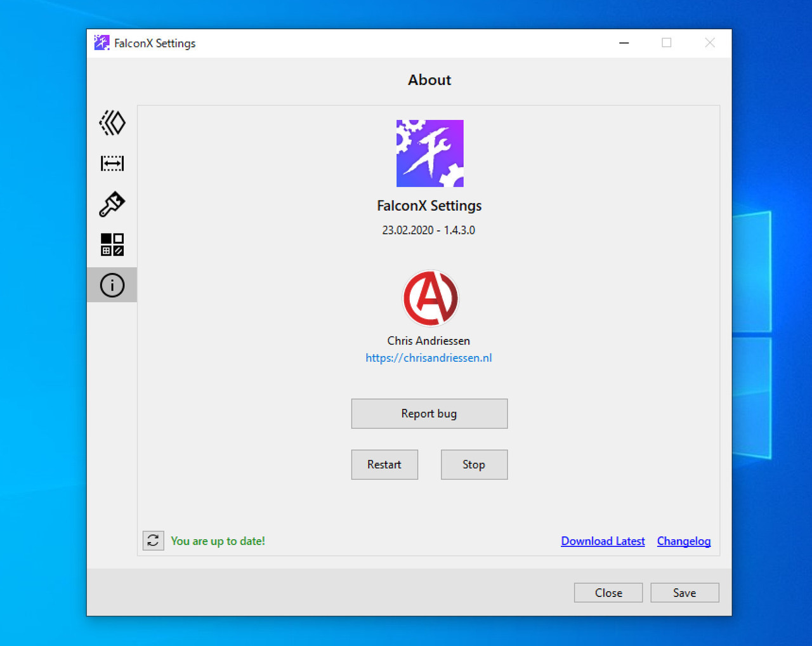Save settings with the Save button
The height and width of the screenshot is (646, 812).
click(x=684, y=593)
